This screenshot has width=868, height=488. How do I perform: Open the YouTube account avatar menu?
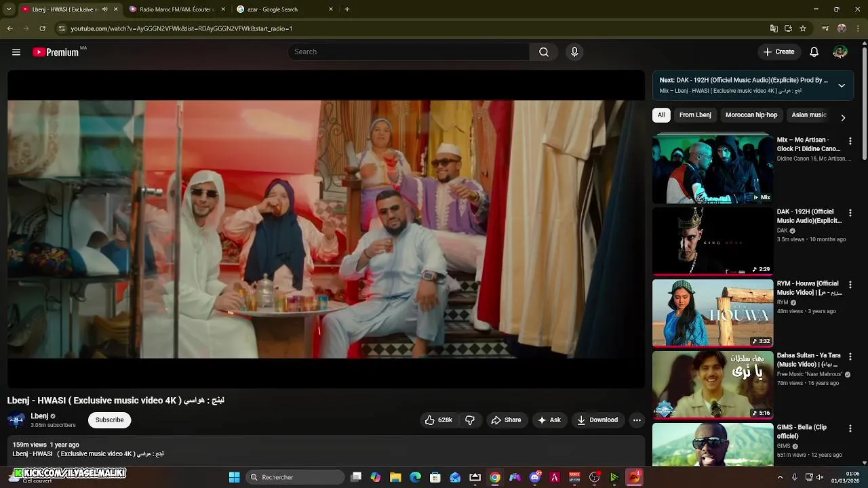(840, 52)
